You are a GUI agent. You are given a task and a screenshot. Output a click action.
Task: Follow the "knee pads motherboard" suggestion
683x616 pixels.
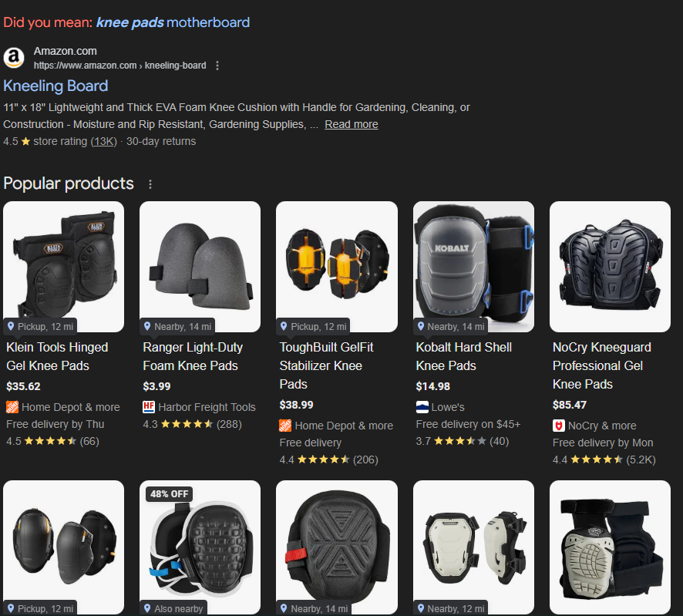(173, 22)
